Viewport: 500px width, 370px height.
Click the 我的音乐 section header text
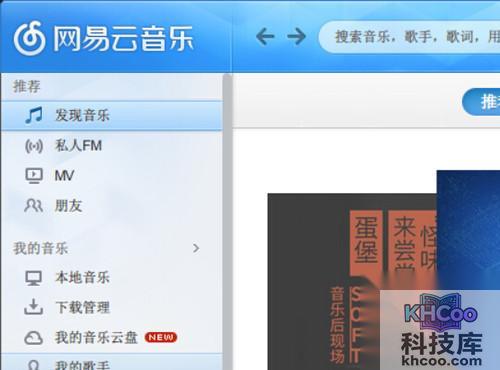pyautogui.click(x=41, y=248)
